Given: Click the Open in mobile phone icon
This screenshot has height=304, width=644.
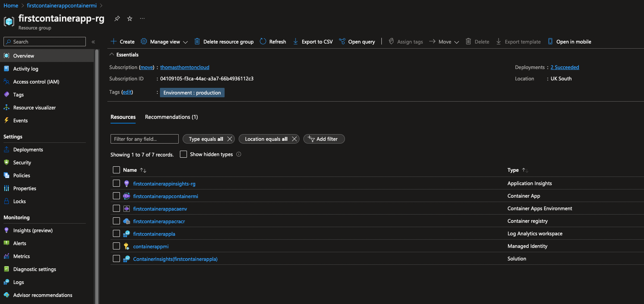Looking at the screenshot, I should (x=550, y=41).
